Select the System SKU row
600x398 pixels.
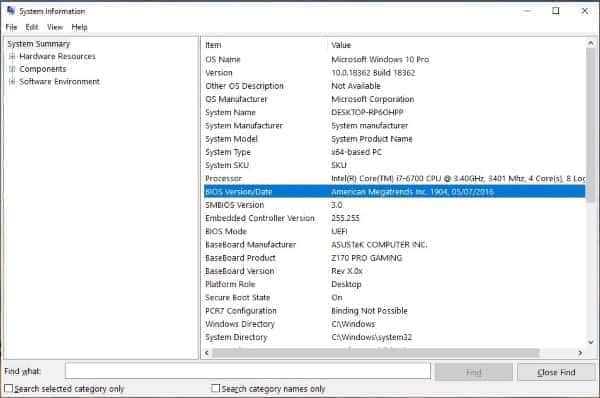pos(394,165)
